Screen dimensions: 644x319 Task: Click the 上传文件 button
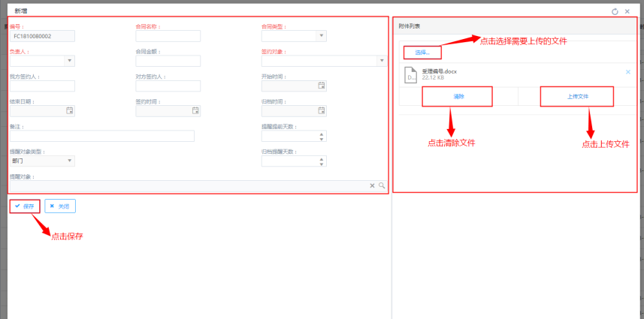[x=577, y=97]
